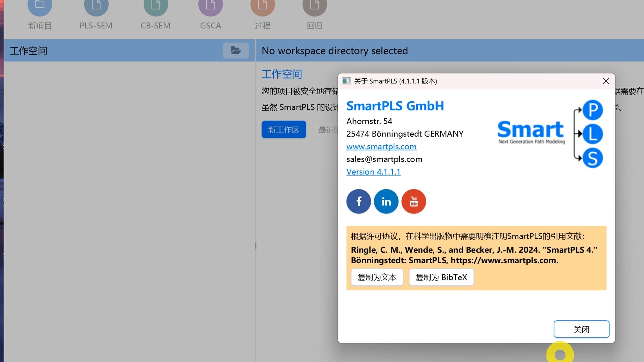Click the new workspace (新工作区) button
Screen dimensions: 644x362
click(x=284, y=130)
